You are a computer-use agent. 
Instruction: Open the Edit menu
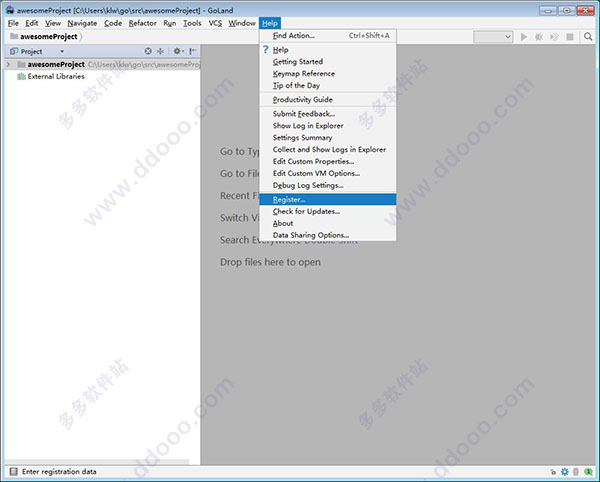point(32,23)
